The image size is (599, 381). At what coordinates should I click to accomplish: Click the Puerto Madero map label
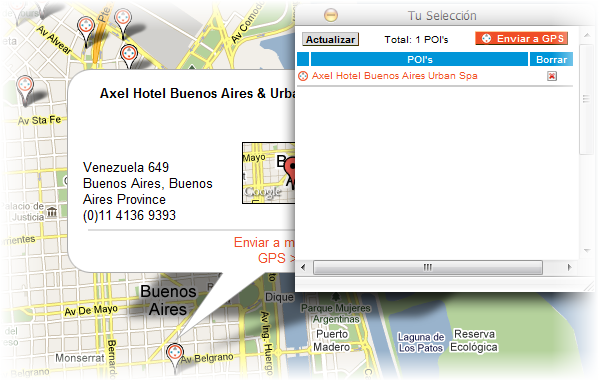(332, 340)
